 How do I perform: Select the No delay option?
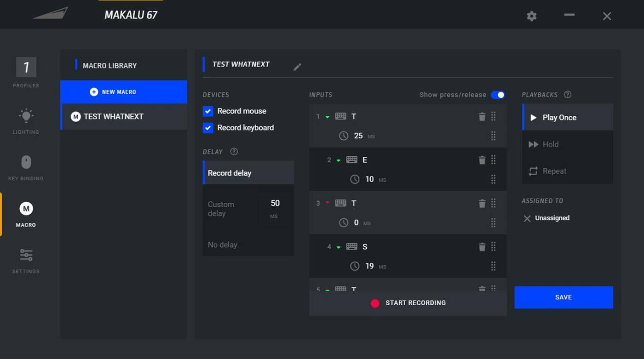coord(223,245)
